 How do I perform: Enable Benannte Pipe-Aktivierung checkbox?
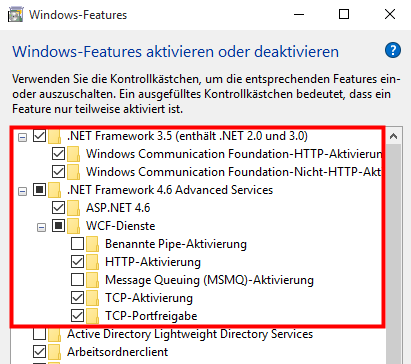[77, 244]
